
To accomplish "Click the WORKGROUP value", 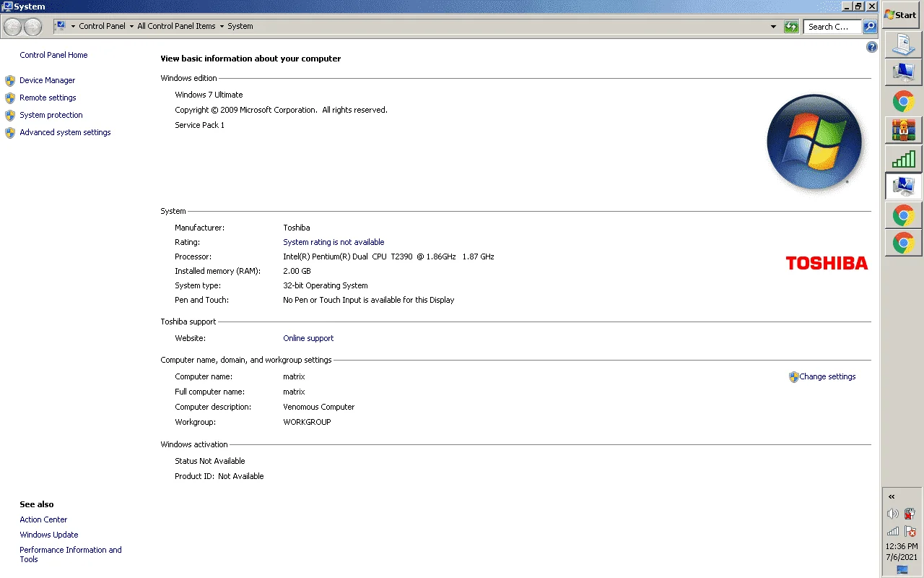I will point(307,422).
